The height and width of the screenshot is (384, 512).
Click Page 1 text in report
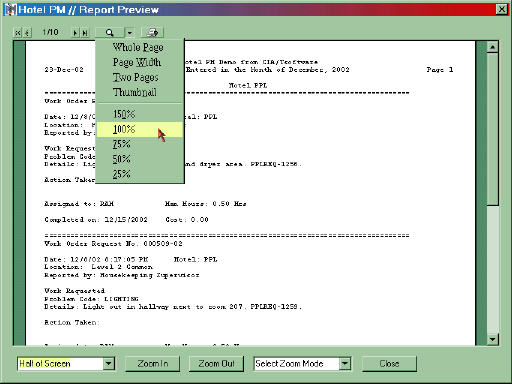click(x=440, y=70)
